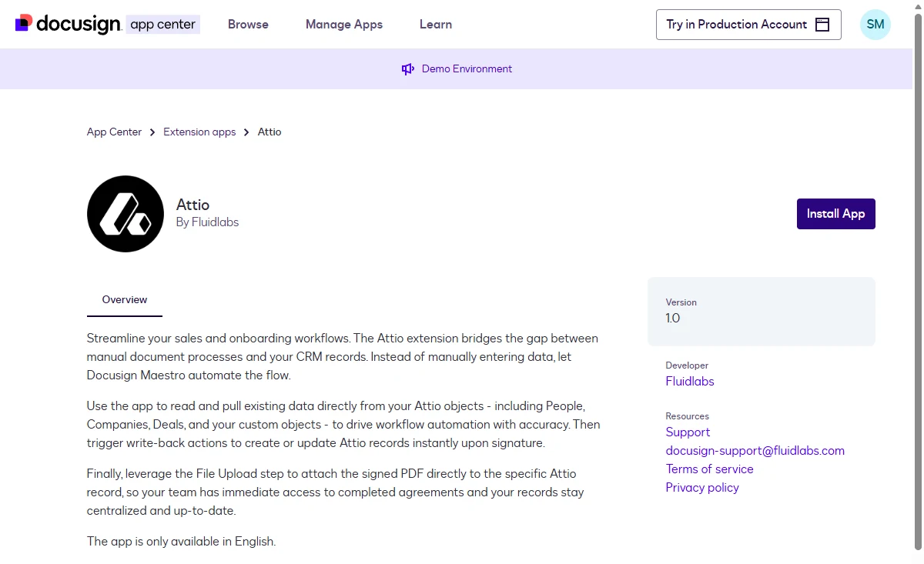Image resolution: width=924 pixels, height=564 pixels.
Task: Open the Browse menu
Action: click(248, 25)
